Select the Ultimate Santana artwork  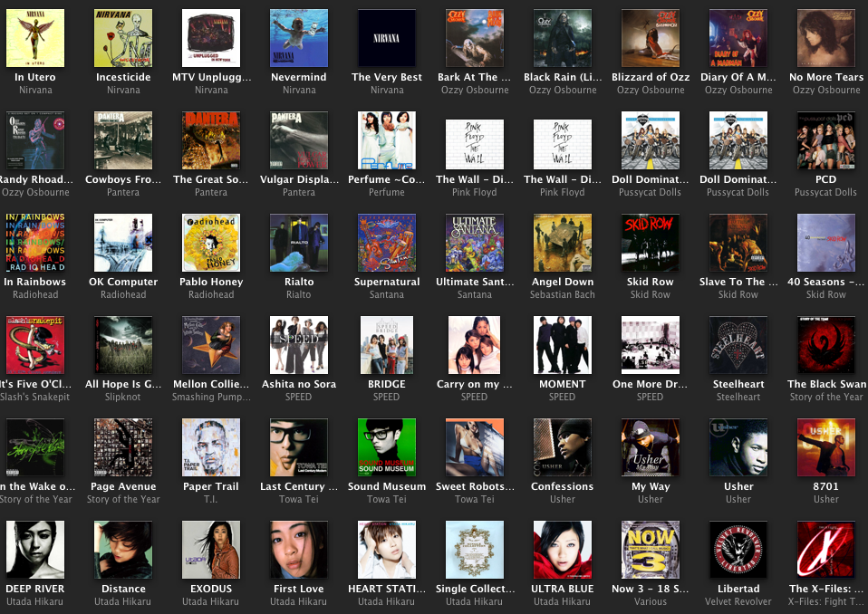(x=475, y=243)
